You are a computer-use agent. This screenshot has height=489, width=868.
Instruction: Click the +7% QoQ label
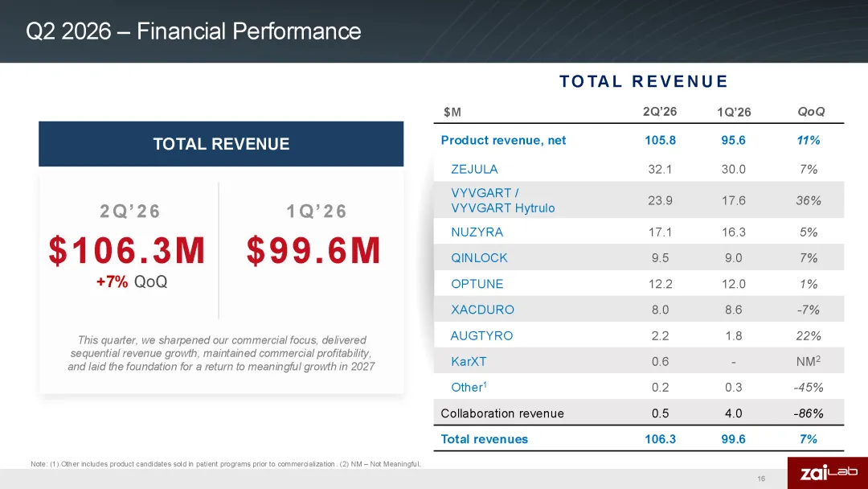[132, 281]
